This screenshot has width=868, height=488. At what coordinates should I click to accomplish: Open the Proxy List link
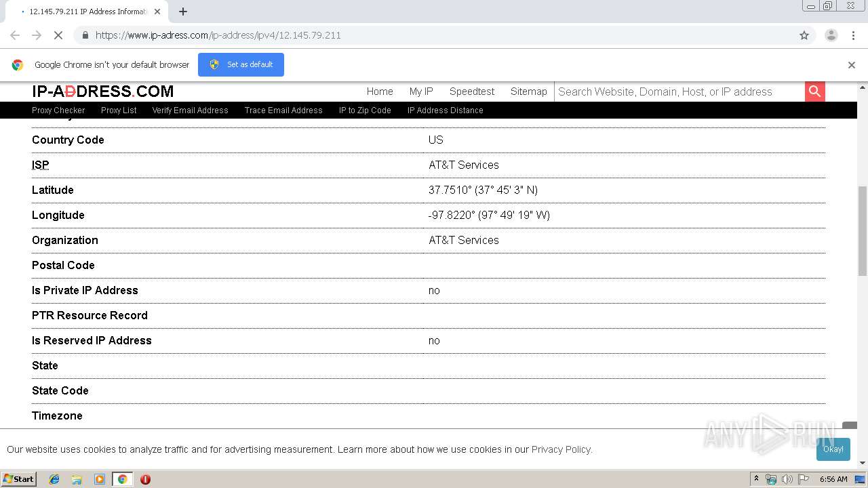click(x=119, y=110)
